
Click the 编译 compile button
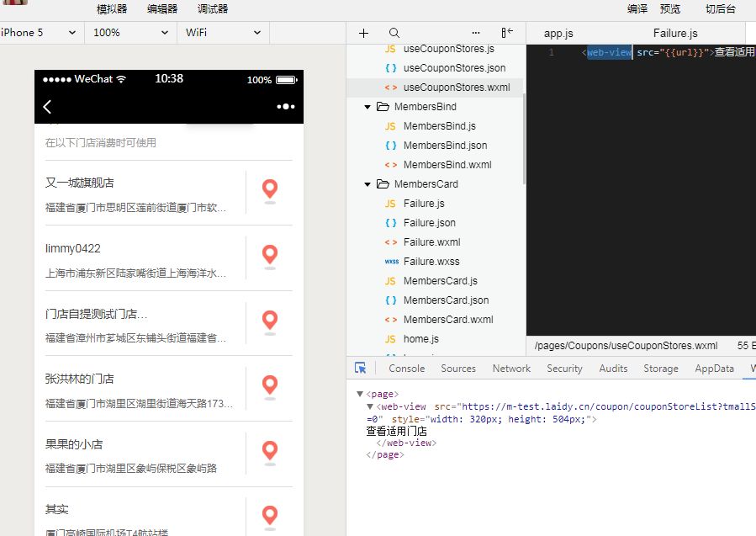click(637, 9)
